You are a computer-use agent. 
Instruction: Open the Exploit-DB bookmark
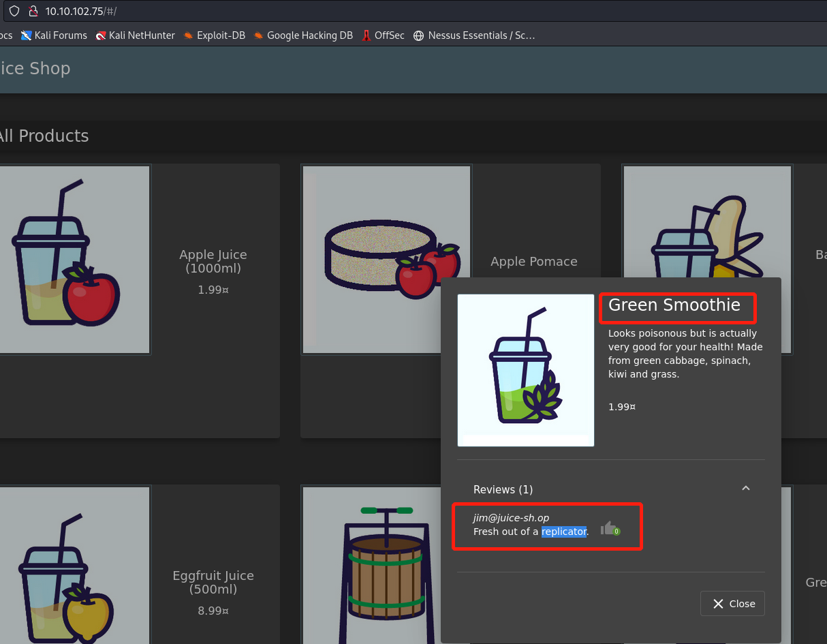tap(214, 35)
